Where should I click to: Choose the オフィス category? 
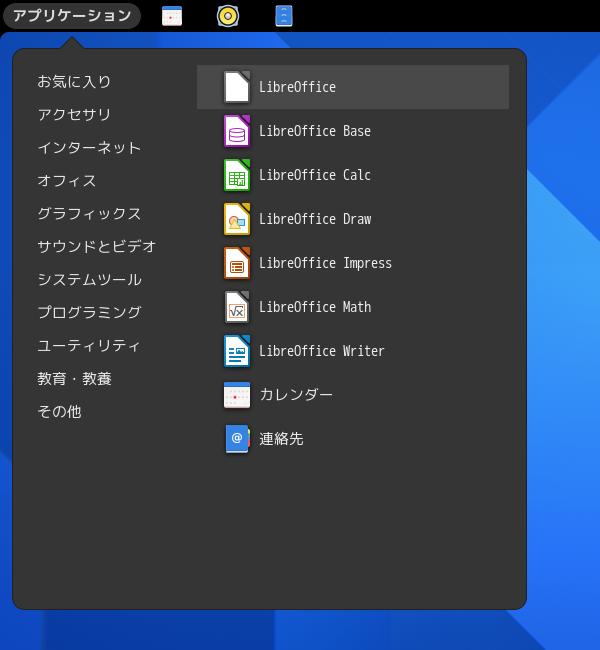point(67,181)
